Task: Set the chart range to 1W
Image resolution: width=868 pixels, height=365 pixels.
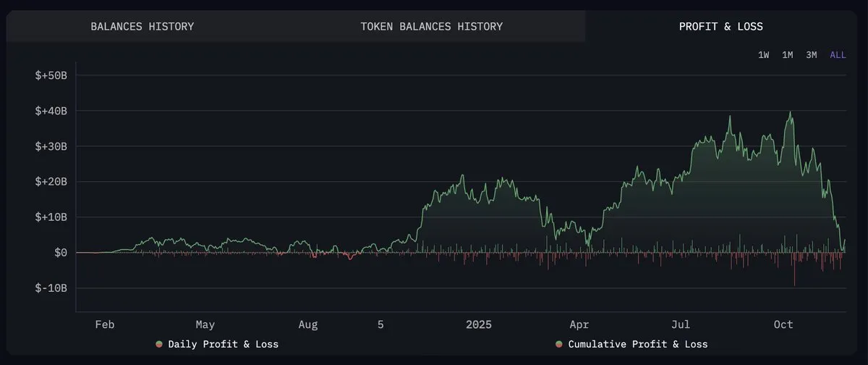Action: (763, 55)
